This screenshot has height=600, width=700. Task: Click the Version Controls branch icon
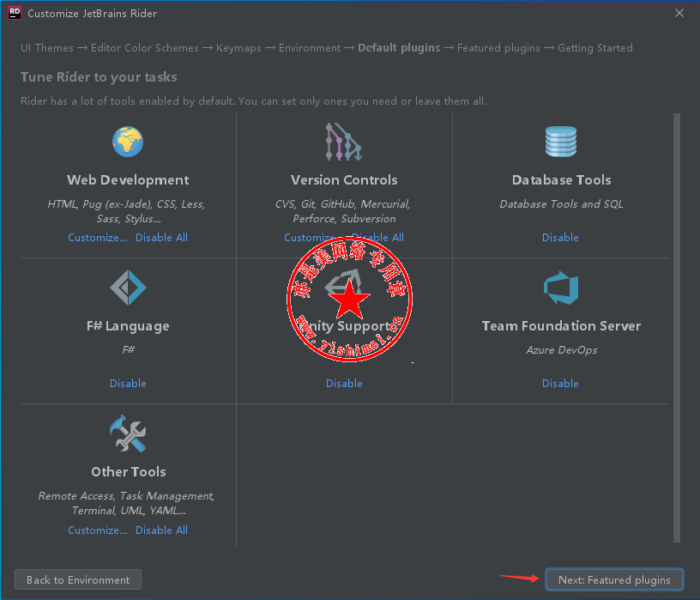344,142
